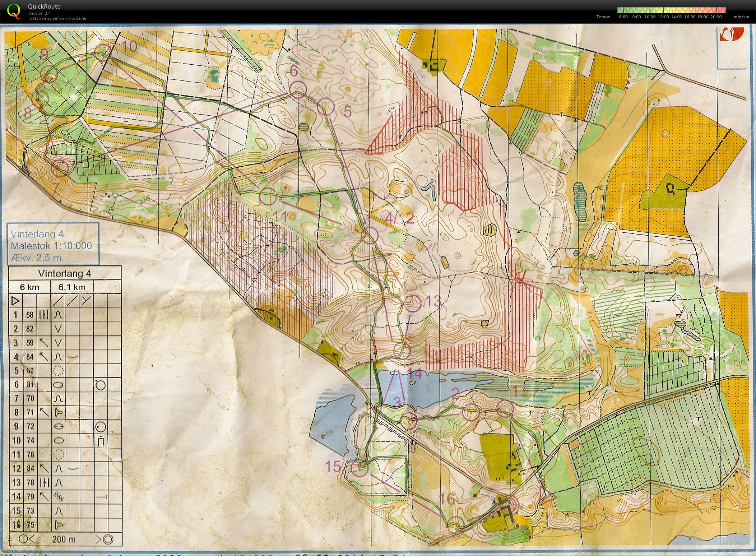Select the shared 4/12 control circle

(370, 235)
